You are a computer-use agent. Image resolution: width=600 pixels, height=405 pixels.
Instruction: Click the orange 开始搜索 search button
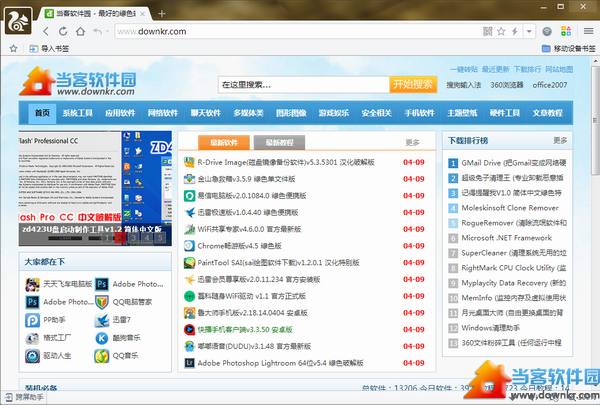point(413,85)
